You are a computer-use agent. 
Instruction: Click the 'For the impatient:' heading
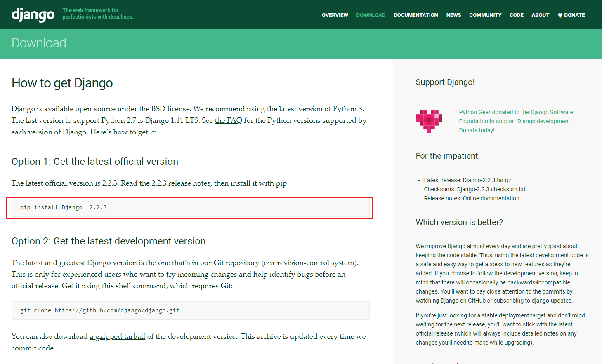448,156
